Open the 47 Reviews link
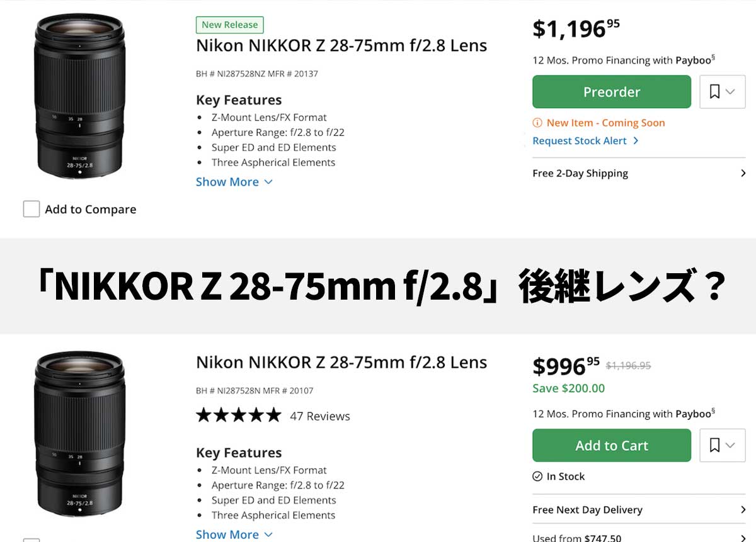Screen dimensions: 756x542 [320, 416]
